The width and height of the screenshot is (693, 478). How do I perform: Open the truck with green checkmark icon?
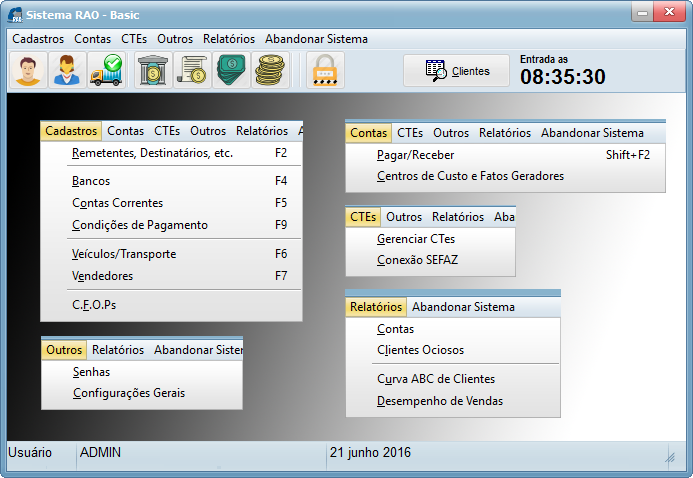point(107,70)
